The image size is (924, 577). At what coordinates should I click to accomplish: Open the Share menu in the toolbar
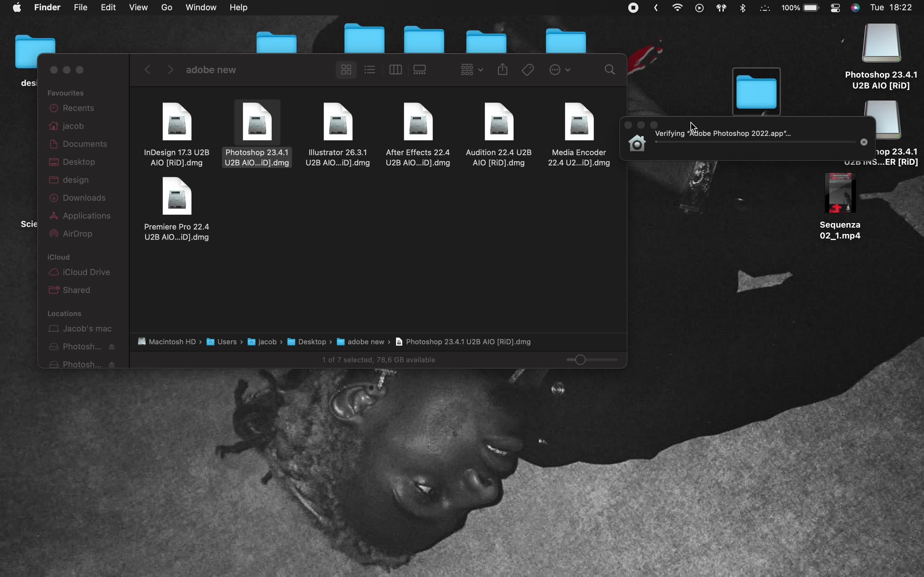pos(502,70)
